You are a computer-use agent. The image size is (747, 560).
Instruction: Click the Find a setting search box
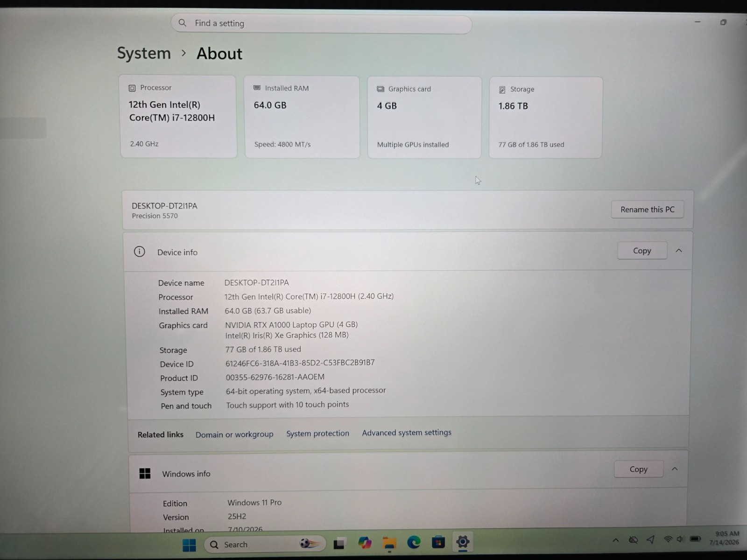[321, 23]
